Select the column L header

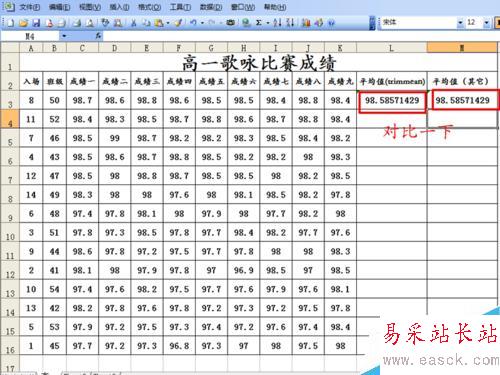point(391,48)
